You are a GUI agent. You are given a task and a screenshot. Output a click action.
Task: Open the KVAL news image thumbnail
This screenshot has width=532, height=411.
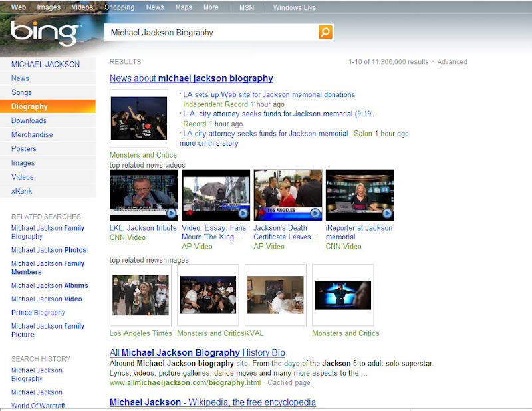(x=275, y=295)
